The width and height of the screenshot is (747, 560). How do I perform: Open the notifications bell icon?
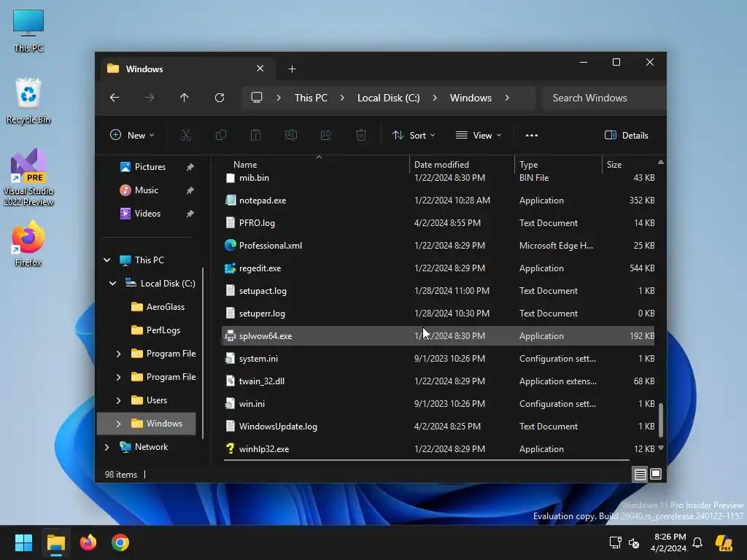697,542
